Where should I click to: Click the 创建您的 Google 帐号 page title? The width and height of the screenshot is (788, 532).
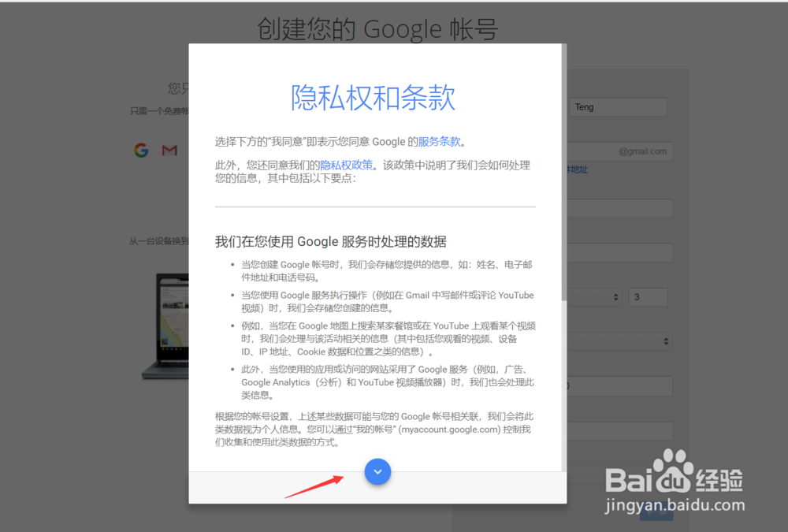[x=377, y=28]
